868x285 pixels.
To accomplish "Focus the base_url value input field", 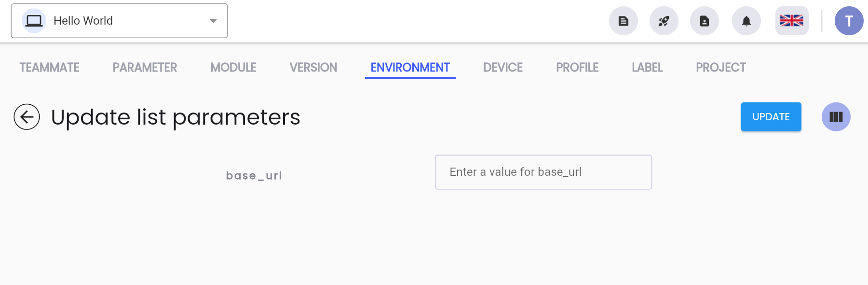I will tap(543, 172).
